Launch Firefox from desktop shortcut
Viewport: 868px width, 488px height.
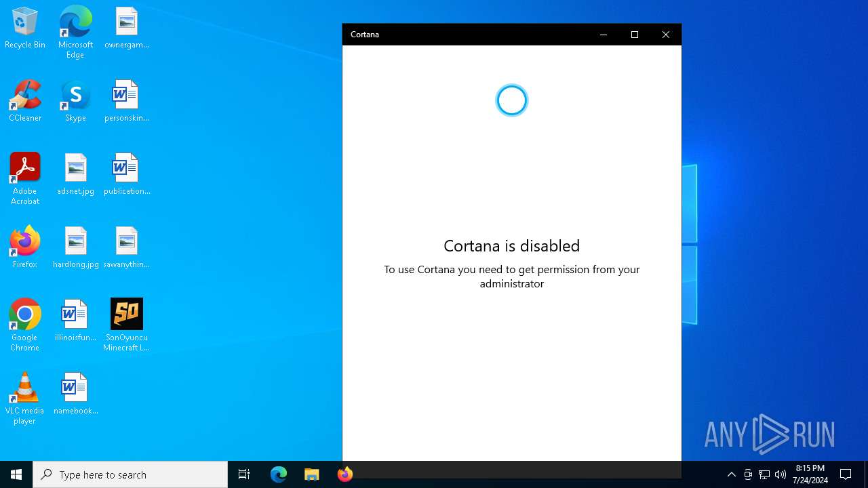click(x=25, y=248)
